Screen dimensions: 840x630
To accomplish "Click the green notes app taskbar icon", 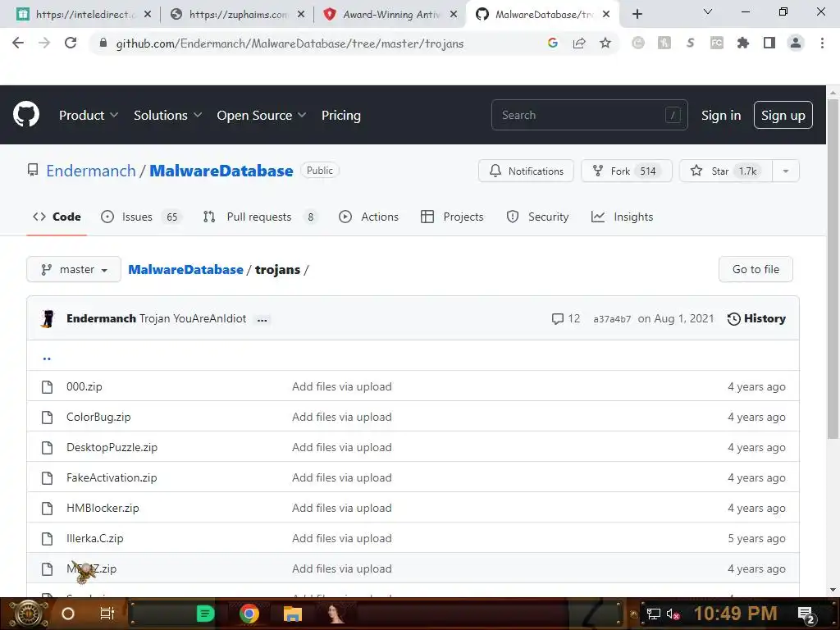I will point(205,614).
